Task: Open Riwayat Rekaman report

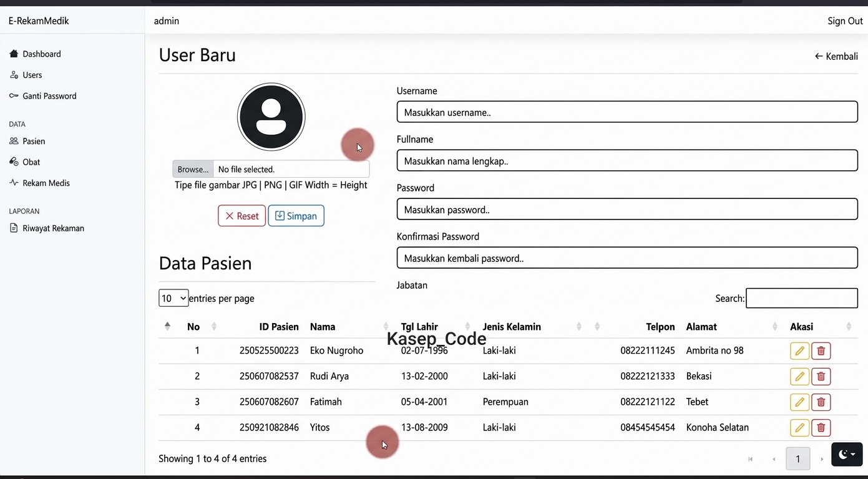Action: (47, 228)
